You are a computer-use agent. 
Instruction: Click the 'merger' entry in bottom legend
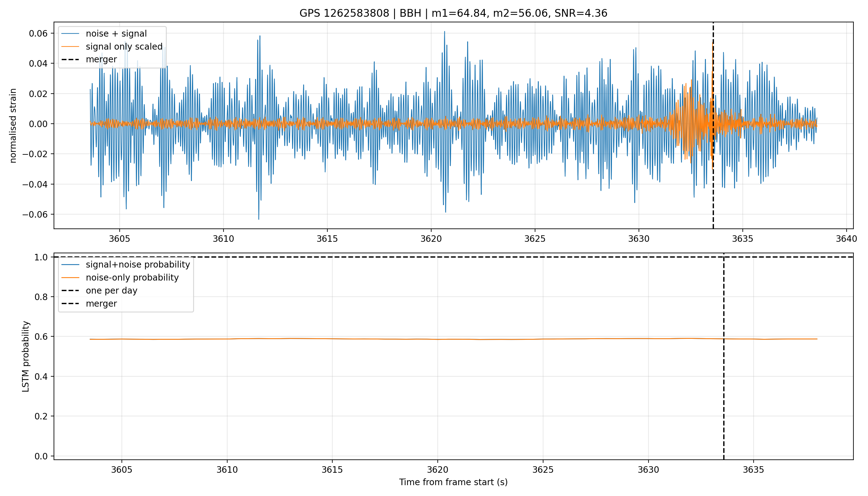pyautogui.click(x=89, y=303)
